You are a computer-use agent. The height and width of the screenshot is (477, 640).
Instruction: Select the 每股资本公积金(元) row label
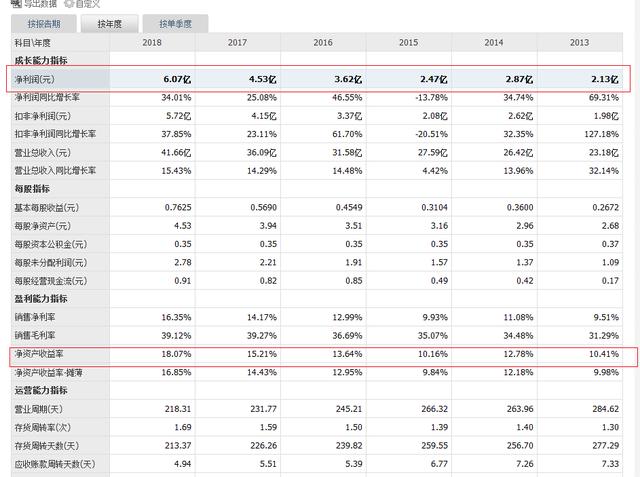(51, 244)
